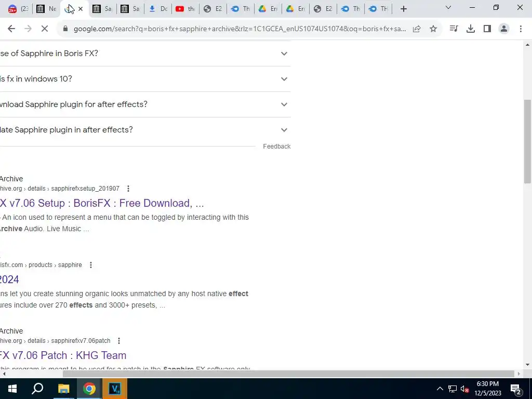Open the Chrome profile avatar menu
Screen dimensions: 532x399
pos(504,29)
